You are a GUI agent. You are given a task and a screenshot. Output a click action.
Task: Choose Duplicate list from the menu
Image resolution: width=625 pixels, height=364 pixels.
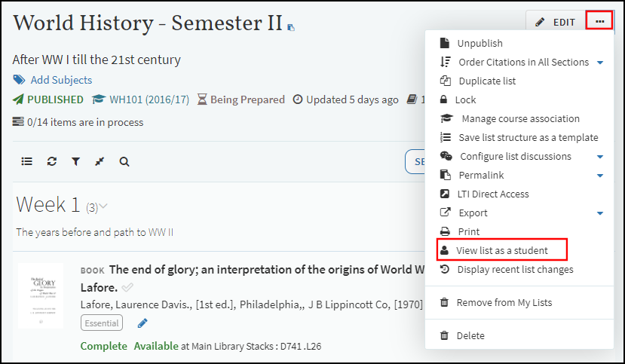486,81
